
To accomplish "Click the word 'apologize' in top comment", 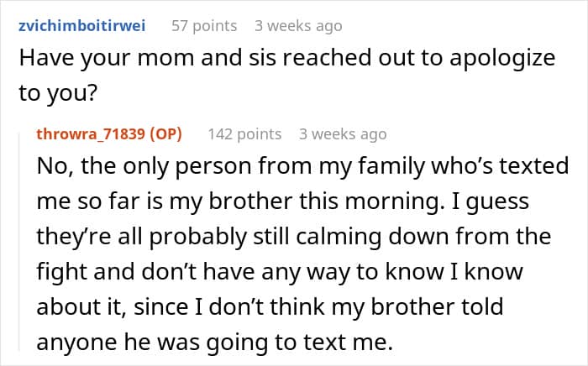I will click(502, 60).
